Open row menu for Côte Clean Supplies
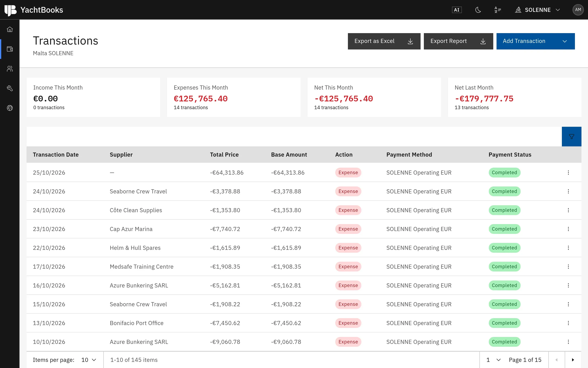This screenshot has width=588, height=368. (568, 210)
